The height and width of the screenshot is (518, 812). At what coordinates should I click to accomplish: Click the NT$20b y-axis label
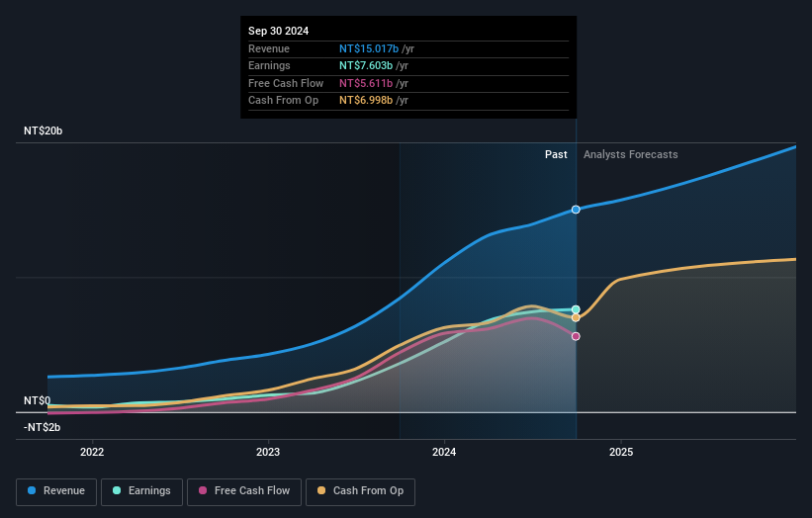point(43,130)
